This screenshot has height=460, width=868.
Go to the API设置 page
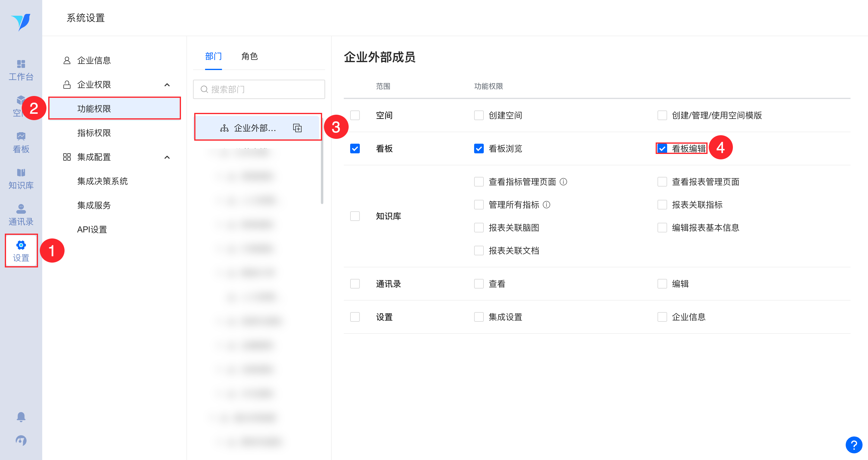click(x=92, y=229)
